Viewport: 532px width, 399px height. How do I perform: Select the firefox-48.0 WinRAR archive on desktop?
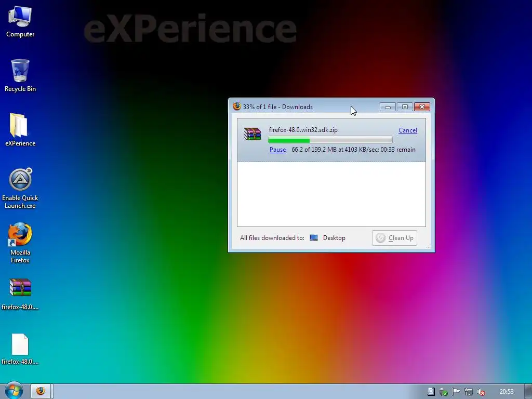click(20, 294)
